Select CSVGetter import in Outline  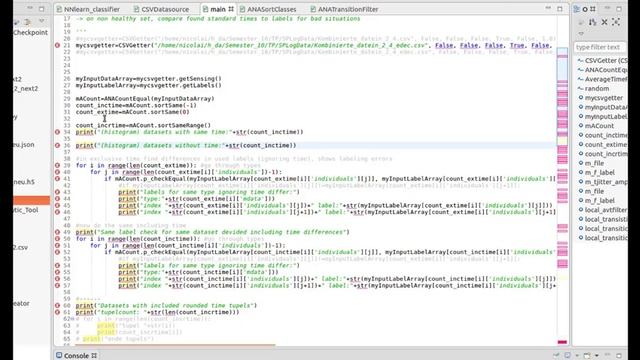602,60
